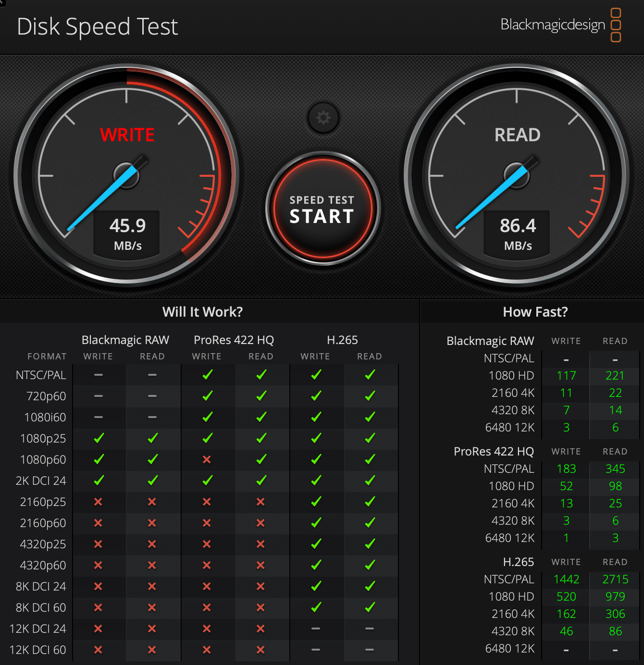This screenshot has height=665, width=644.
Task: Click the checkmark for 1080i60 H.265 write
Action: coord(316,417)
